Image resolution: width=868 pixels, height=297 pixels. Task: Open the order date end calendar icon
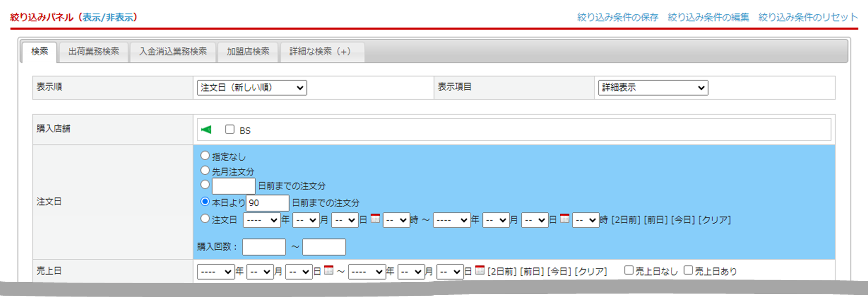coord(565,219)
